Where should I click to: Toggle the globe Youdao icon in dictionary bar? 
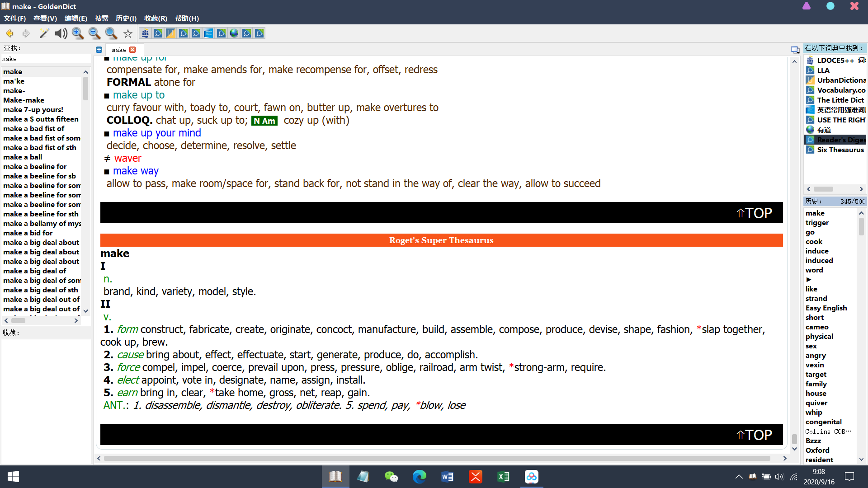pos(234,33)
